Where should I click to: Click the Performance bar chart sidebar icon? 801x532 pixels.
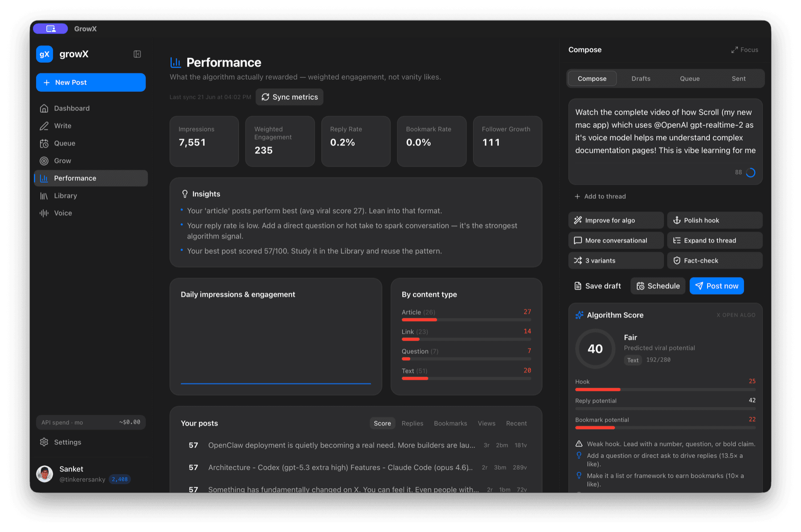[44, 178]
